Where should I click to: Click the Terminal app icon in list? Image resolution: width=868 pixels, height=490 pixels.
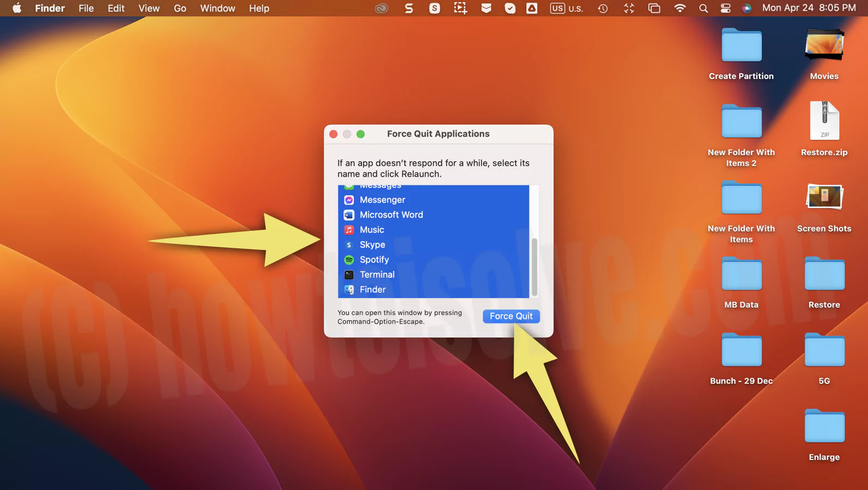[x=349, y=275]
